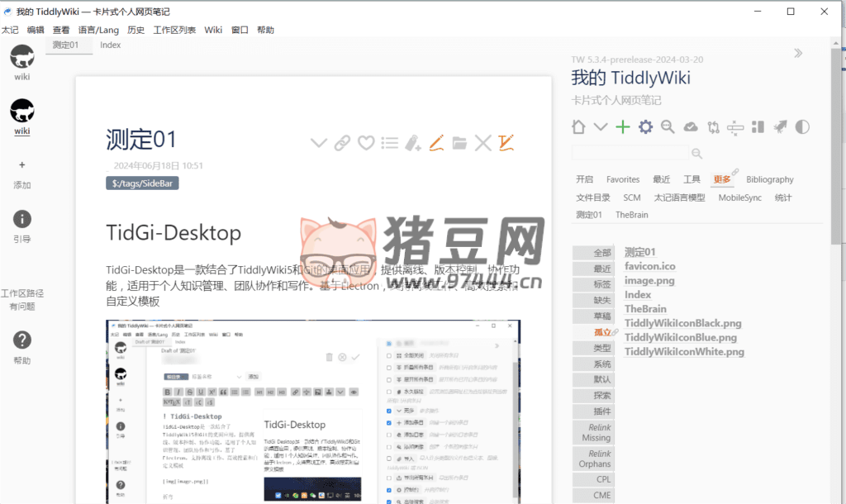Click the home icon in sidebar toolbar
The image size is (846, 504).
pyautogui.click(x=579, y=127)
